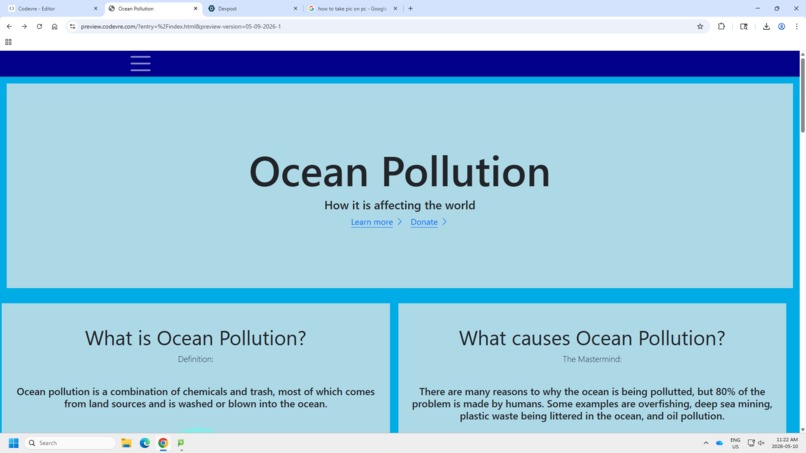Open the downloads panel
The image size is (806, 453).
pyautogui.click(x=766, y=26)
